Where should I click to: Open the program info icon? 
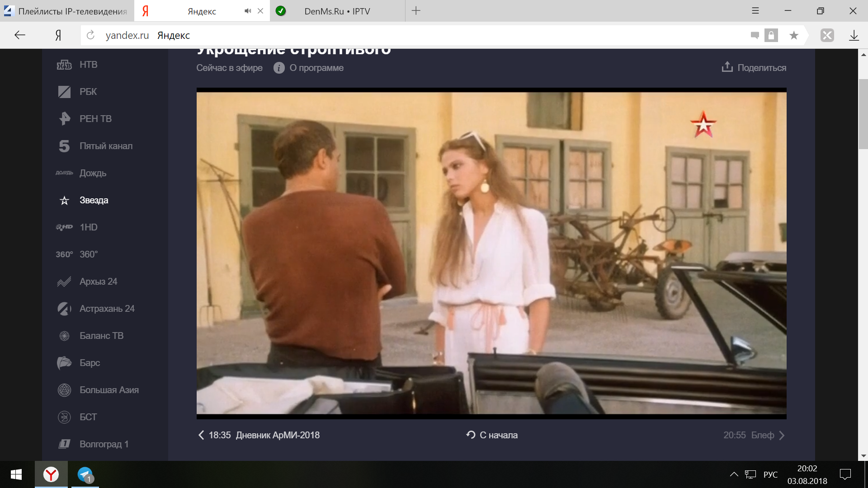click(x=279, y=68)
